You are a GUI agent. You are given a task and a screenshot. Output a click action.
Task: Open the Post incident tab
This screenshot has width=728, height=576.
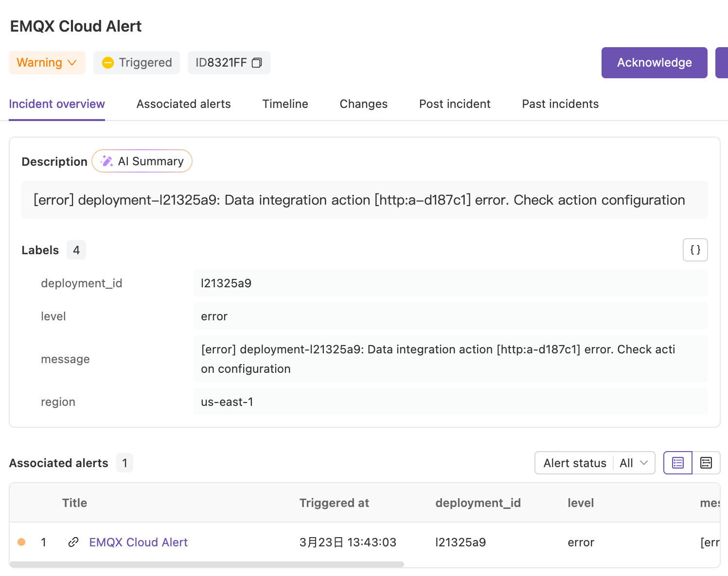tap(454, 104)
